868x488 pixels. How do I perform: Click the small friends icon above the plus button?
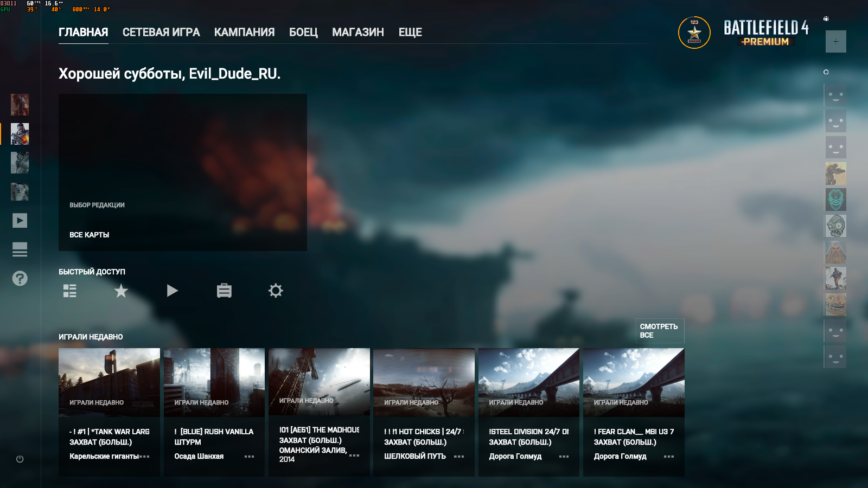pos(826,19)
